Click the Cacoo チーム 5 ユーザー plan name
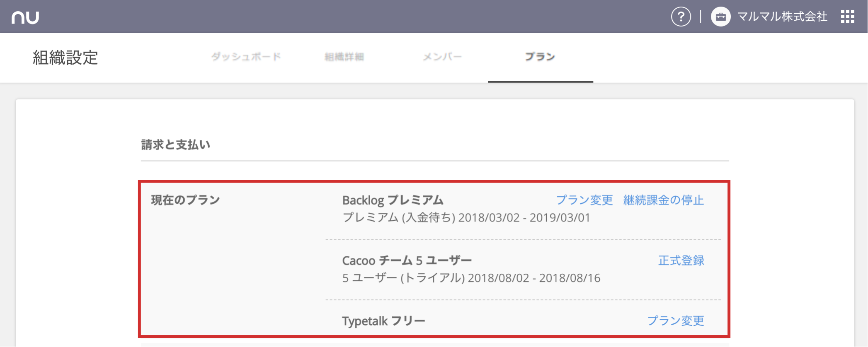Screen dimensions: 868x347 tap(407, 260)
